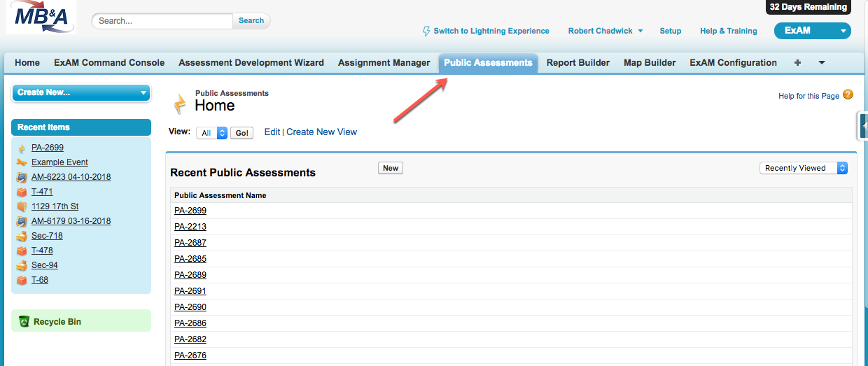
Task: Open the ExAM Configuration tab
Action: (x=733, y=63)
